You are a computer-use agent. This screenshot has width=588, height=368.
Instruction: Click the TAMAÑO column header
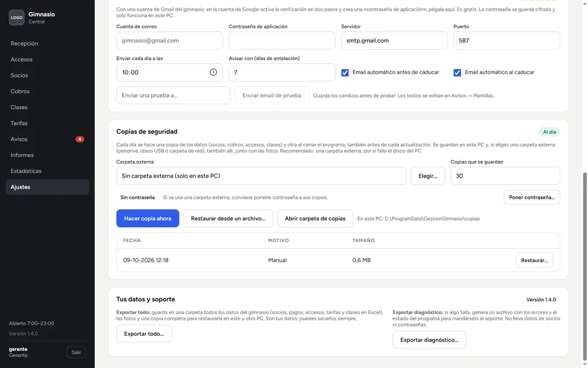click(x=363, y=240)
